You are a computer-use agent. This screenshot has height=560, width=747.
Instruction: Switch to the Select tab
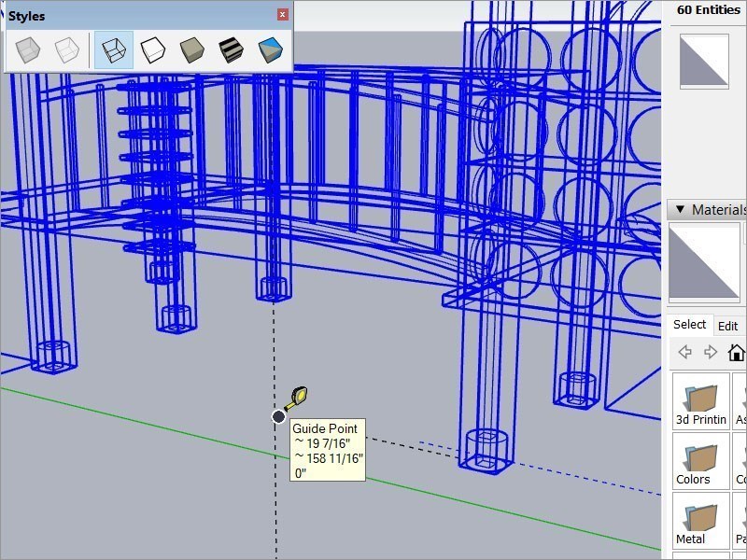(x=689, y=324)
